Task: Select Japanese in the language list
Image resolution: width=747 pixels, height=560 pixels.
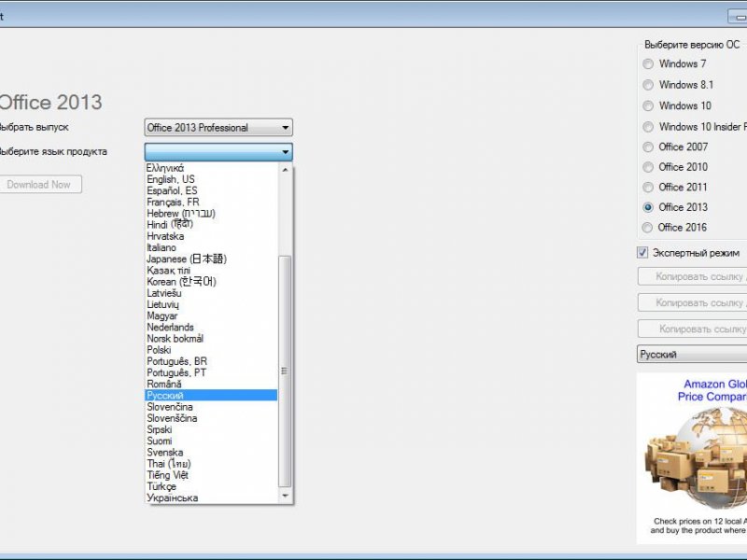Action: pos(211,259)
